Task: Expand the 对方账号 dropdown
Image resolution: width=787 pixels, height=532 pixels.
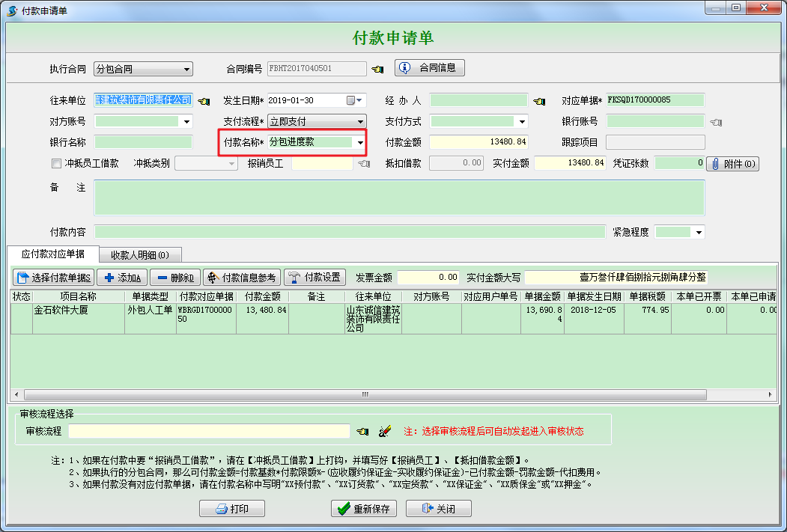Action: pyautogui.click(x=186, y=122)
